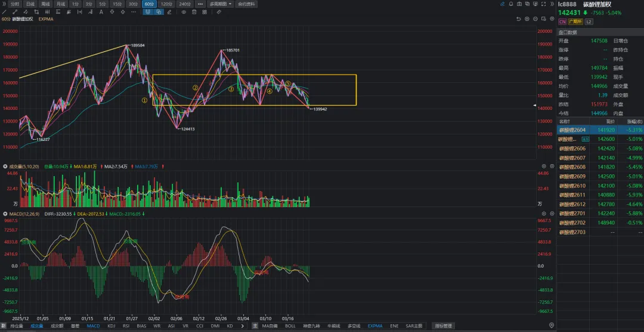
Task: Select the ruler measure tool
Action: coord(219,12)
